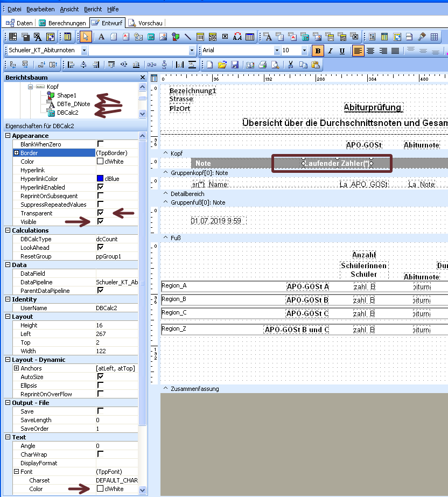This screenshot has height=497, width=448.
Task: Pick the Label component tool
Action: (101, 37)
